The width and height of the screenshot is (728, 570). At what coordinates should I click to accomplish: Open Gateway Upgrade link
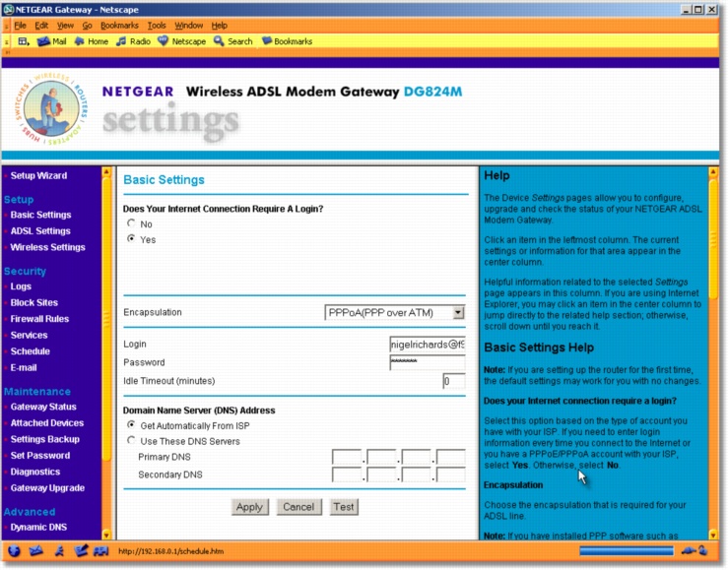(47, 488)
